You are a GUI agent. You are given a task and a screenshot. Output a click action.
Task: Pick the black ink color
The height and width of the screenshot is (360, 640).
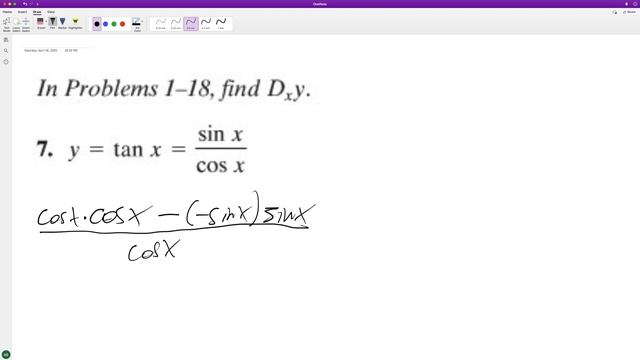[x=97, y=24]
